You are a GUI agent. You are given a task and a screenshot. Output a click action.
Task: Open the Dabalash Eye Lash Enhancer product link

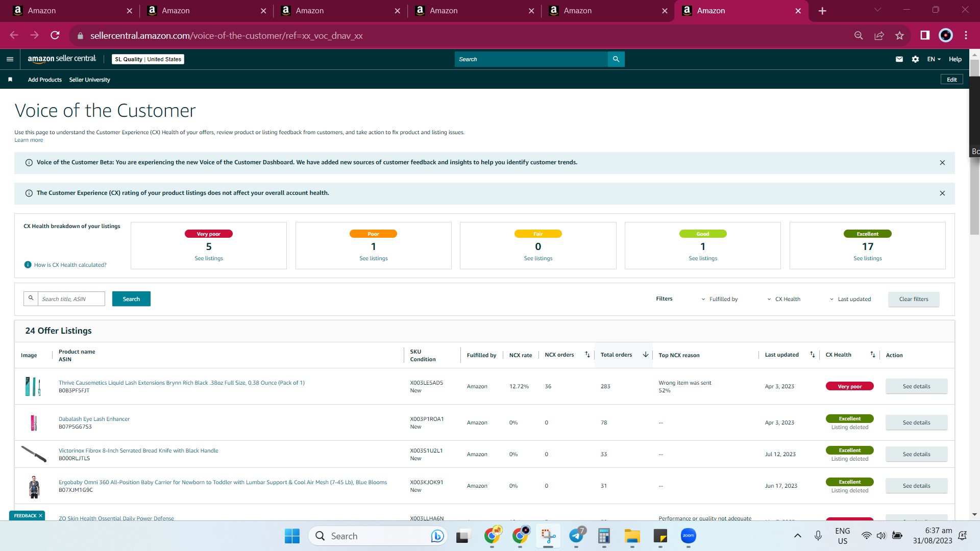[94, 419]
